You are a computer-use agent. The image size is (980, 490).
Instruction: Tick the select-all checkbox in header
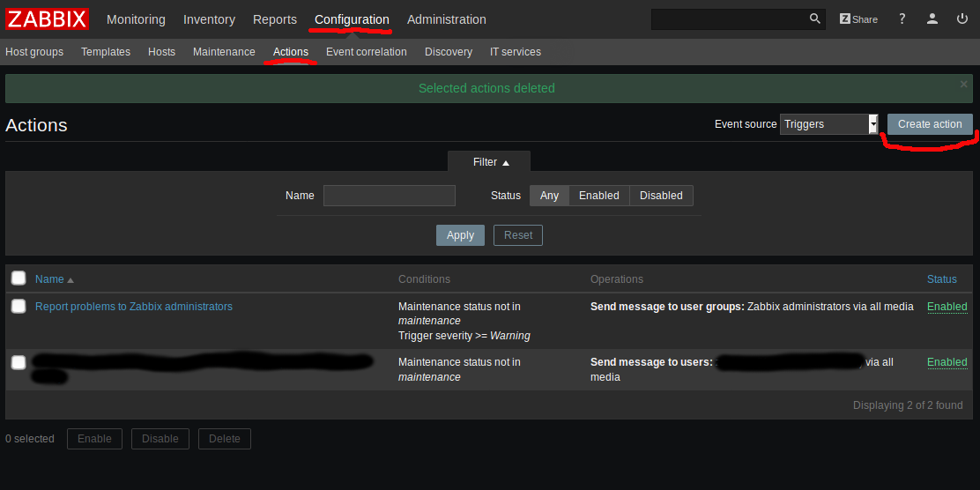click(x=19, y=278)
